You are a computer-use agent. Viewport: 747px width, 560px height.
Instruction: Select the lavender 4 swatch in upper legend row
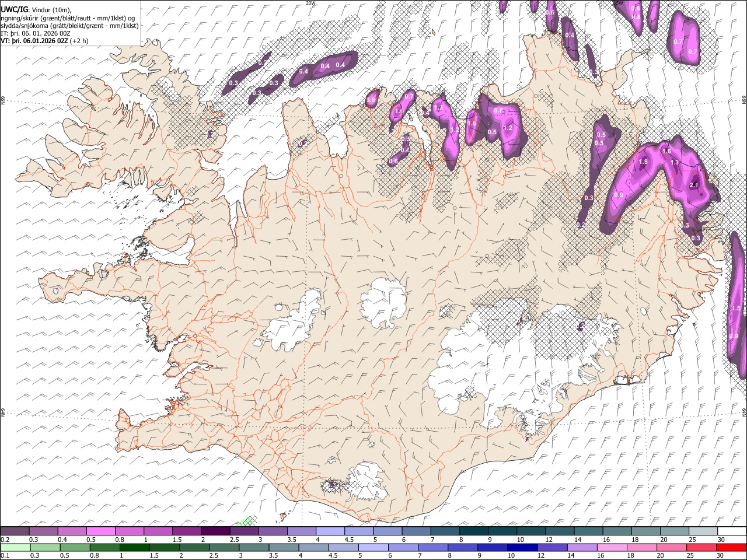tap(330, 531)
